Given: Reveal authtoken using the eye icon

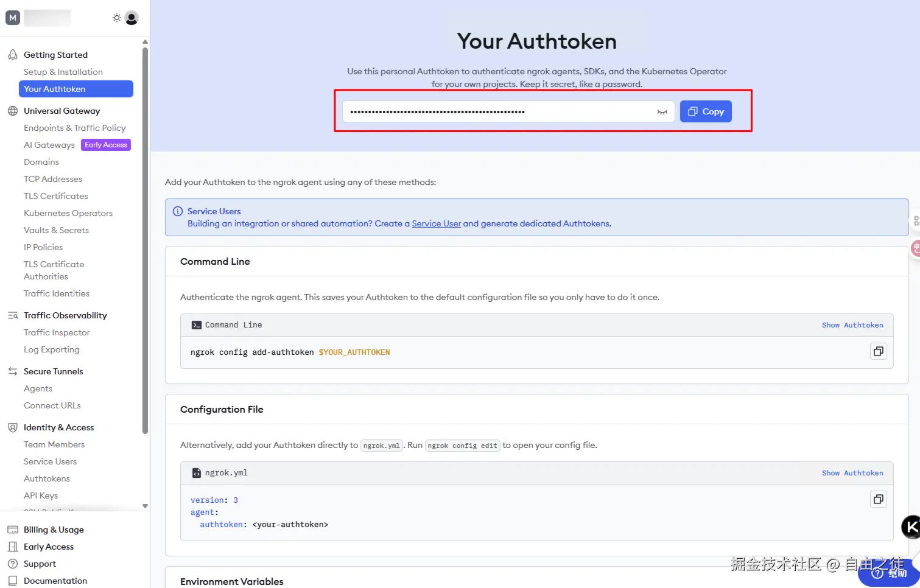Looking at the screenshot, I should click(662, 112).
